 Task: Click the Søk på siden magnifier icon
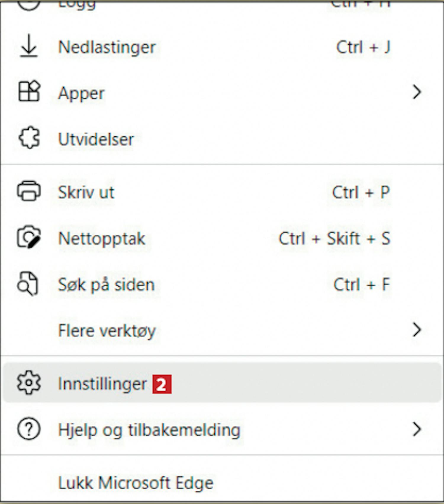click(28, 284)
